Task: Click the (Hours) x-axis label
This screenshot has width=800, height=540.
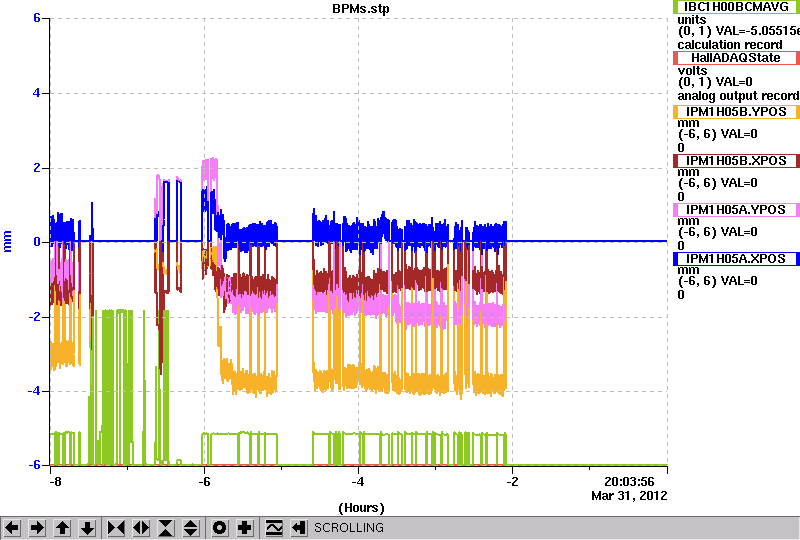Action: 361,508
